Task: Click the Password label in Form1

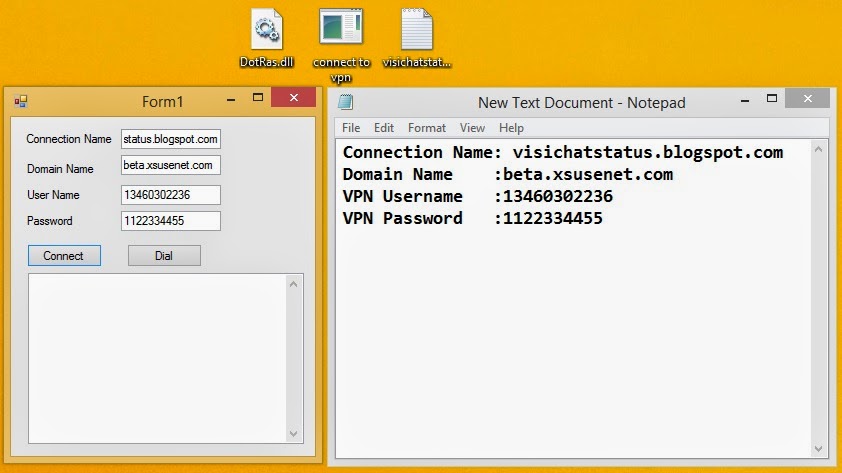Action: pyautogui.click(x=49, y=221)
